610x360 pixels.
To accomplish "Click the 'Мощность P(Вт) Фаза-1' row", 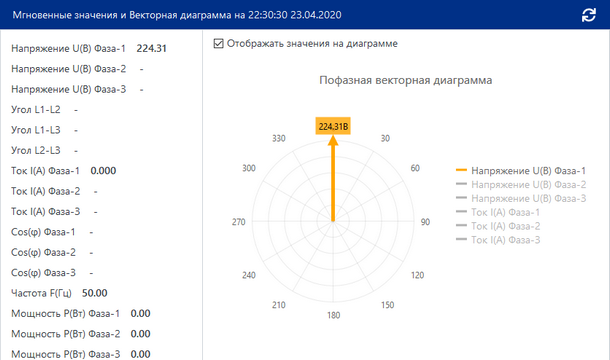I will (81, 314).
